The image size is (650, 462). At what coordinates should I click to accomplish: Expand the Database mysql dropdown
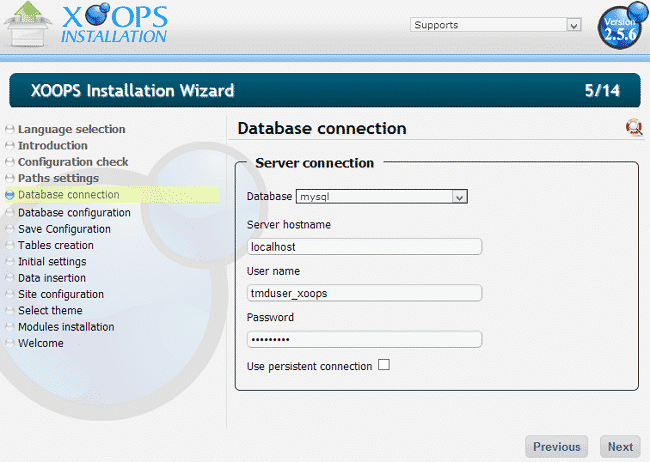pos(382,197)
